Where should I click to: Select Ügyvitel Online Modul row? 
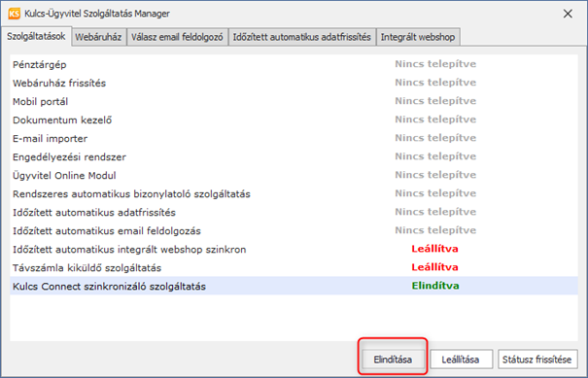click(x=294, y=175)
